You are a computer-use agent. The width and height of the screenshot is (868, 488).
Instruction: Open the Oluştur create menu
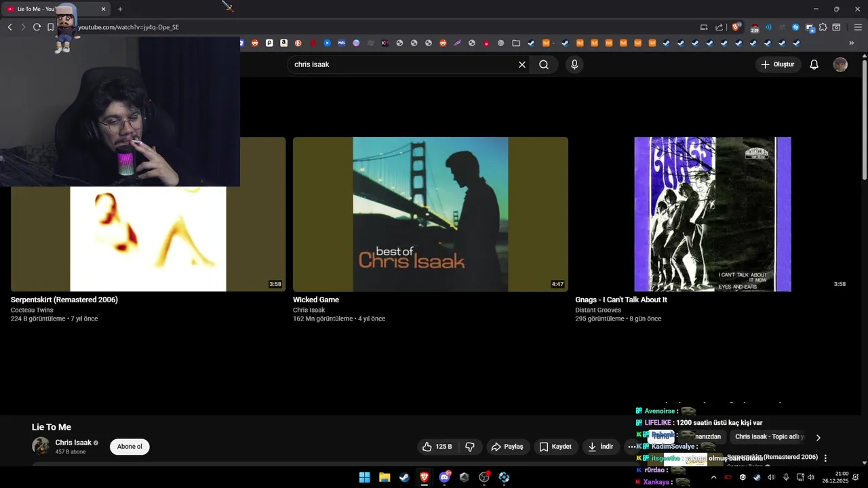(778, 64)
